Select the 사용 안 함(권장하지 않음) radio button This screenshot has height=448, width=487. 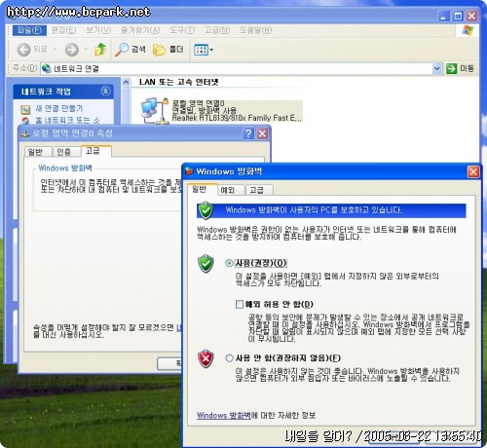229,358
